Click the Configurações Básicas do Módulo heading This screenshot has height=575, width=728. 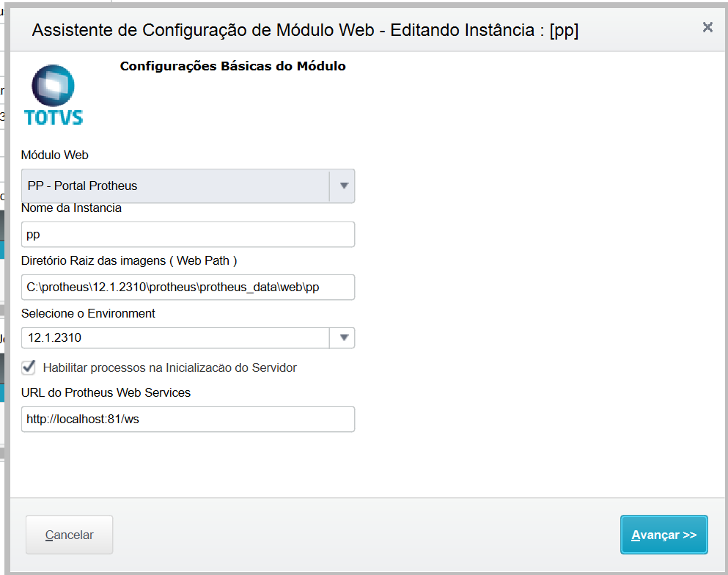coord(232,66)
